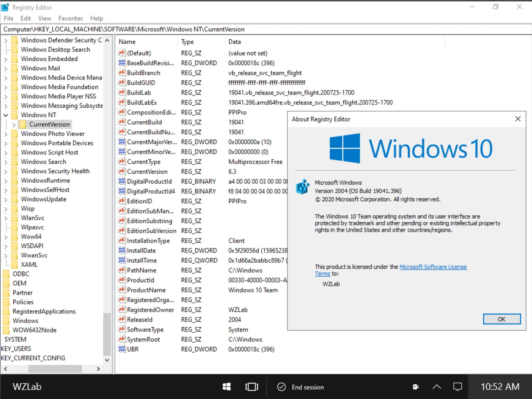Expand the Windows Script Host node

(x=6, y=152)
